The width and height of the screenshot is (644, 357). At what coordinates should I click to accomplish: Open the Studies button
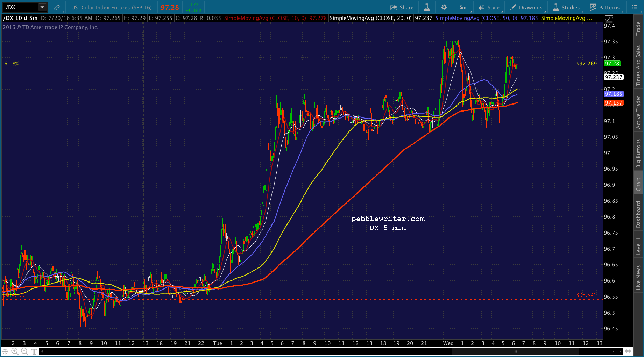coord(566,7)
